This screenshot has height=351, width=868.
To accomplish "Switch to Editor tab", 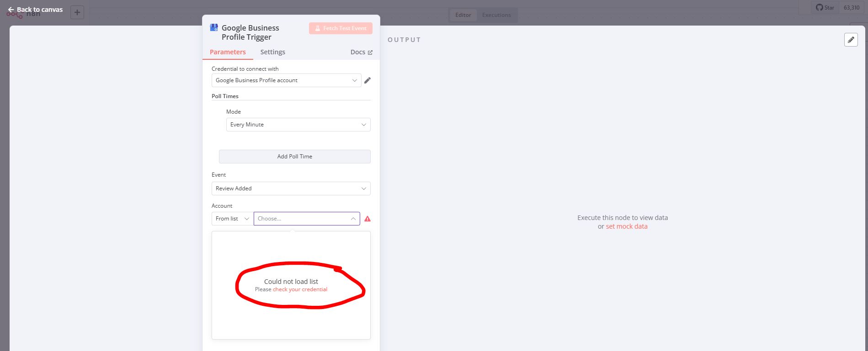I will click(463, 15).
